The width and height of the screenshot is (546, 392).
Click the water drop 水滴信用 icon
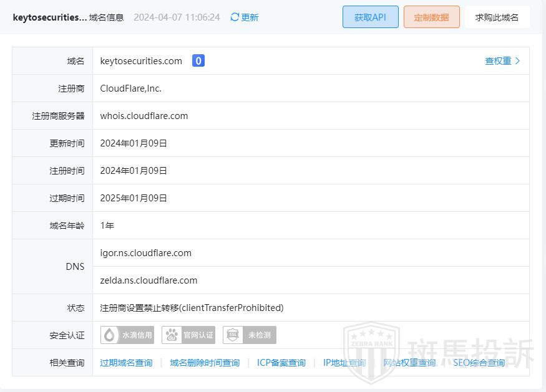pyautogui.click(x=110, y=335)
